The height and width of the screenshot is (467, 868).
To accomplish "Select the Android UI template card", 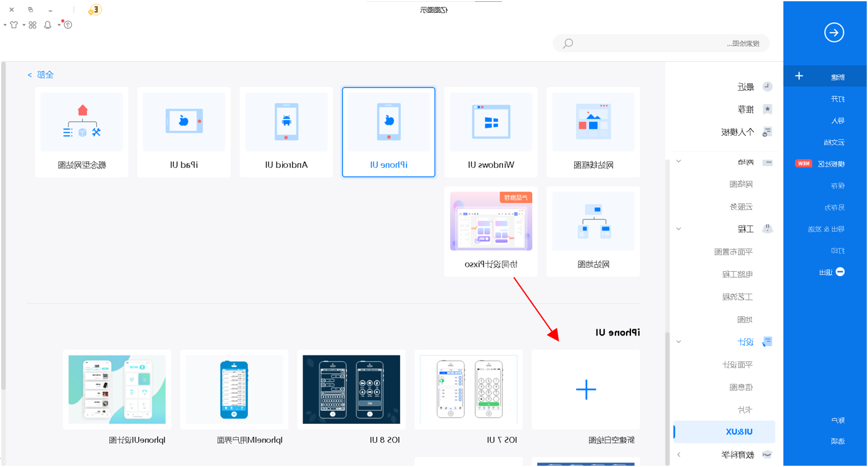I will 286,132.
